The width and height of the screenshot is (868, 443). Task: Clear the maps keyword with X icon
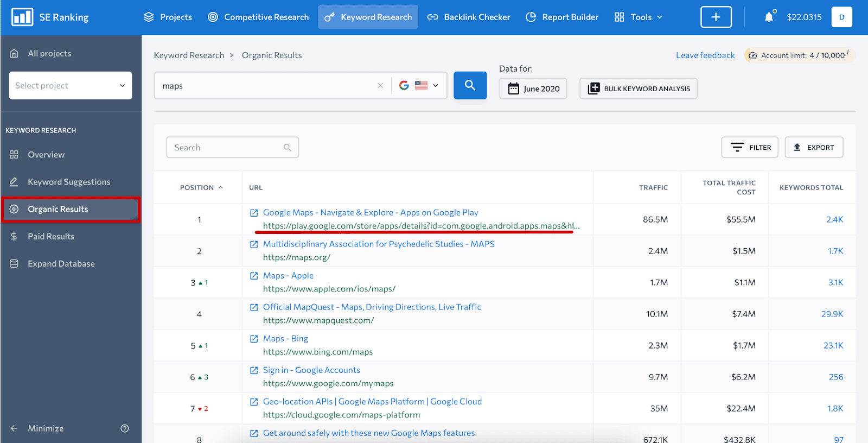click(380, 86)
